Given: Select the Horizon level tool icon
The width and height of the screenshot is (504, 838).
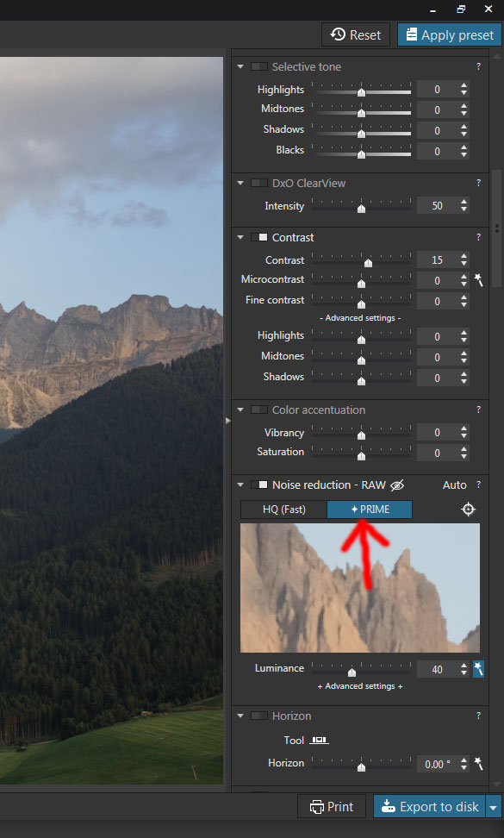Looking at the screenshot, I should click(x=320, y=741).
